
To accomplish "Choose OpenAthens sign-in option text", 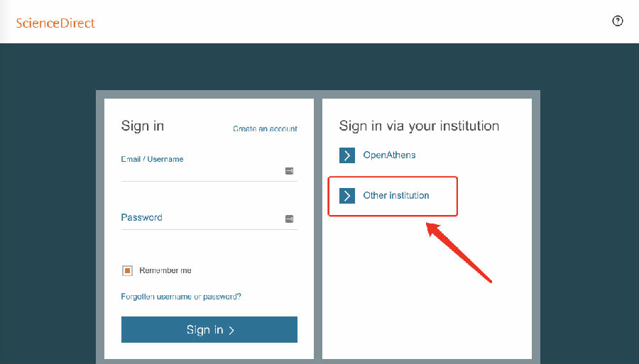I will pos(389,155).
